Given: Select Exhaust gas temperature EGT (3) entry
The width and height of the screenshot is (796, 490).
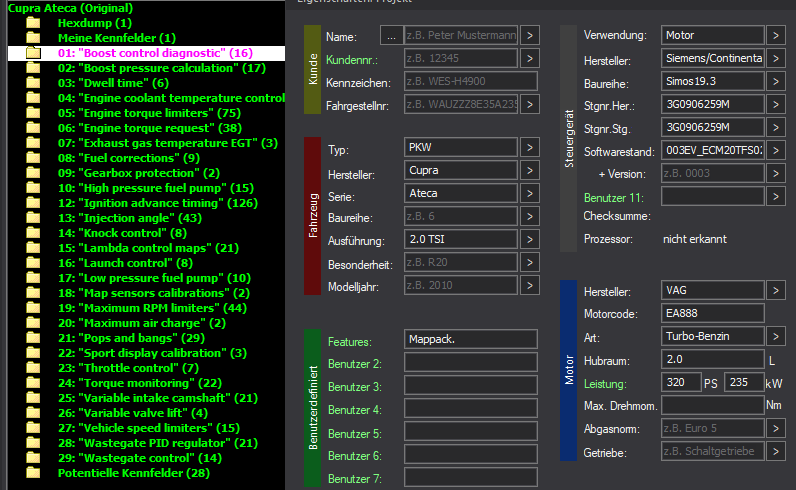Looking at the screenshot, I should (168, 143).
